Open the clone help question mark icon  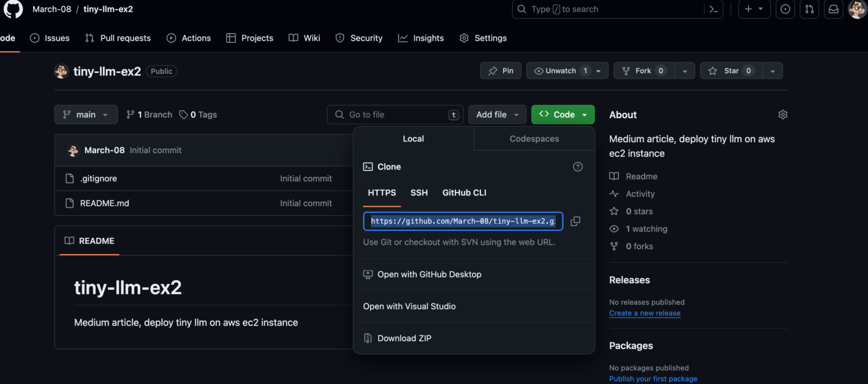tap(578, 167)
